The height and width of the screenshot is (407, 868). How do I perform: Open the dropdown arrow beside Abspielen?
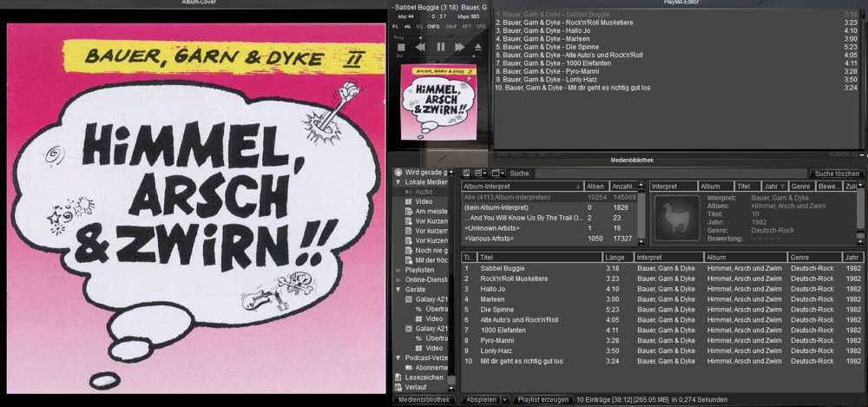pos(504,399)
